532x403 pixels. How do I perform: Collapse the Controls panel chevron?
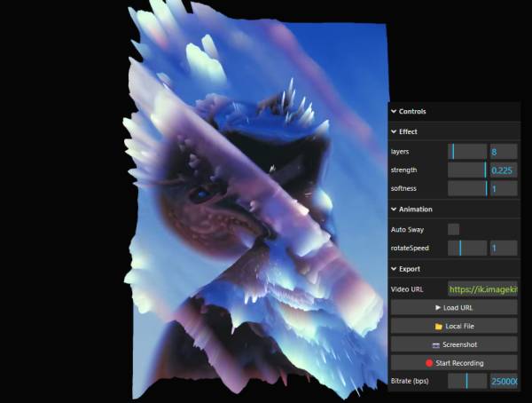click(394, 112)
